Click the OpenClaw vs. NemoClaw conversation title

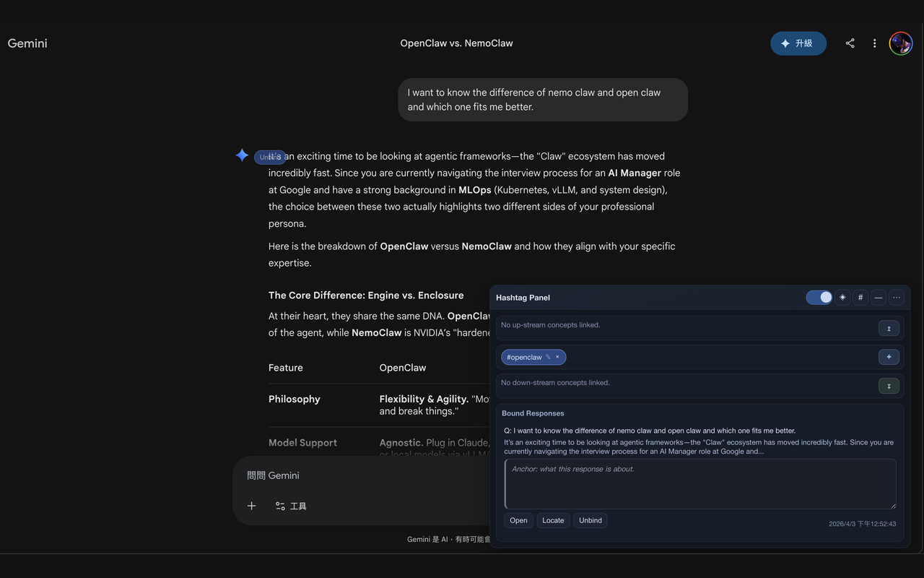456,43
